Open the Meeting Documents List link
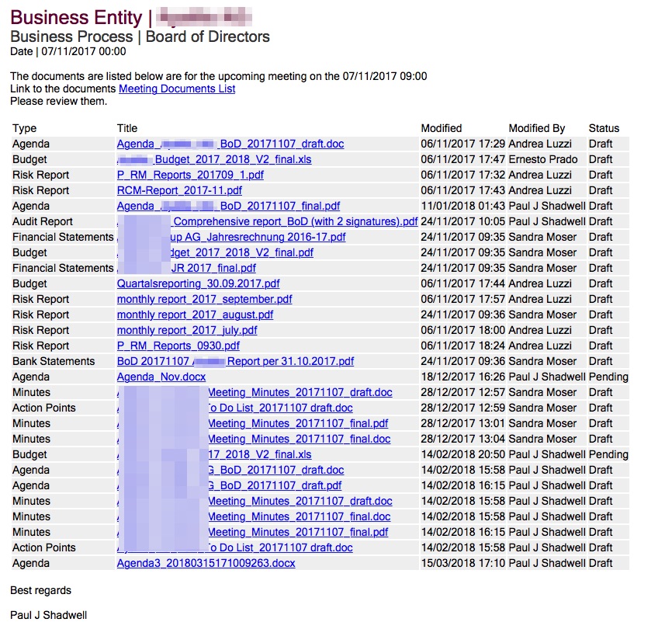This screenshot has width=672, height=636. (177, 89)
